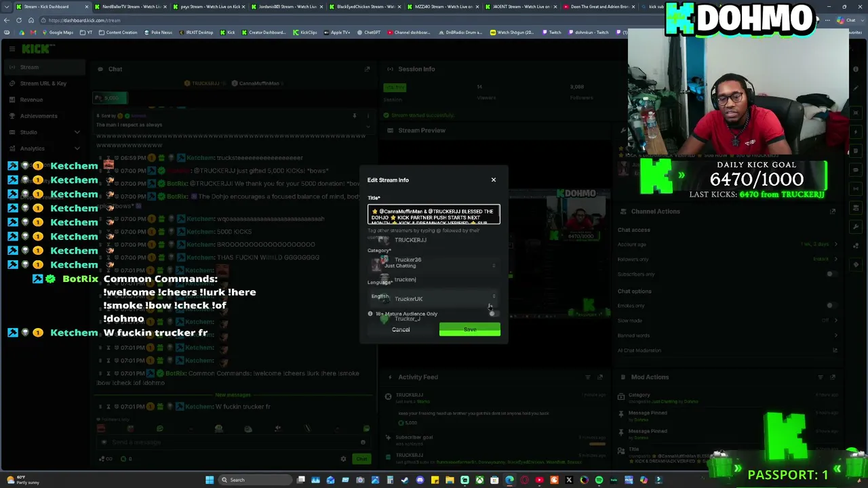Pop out the Activity Feed panel

(600, 377)
